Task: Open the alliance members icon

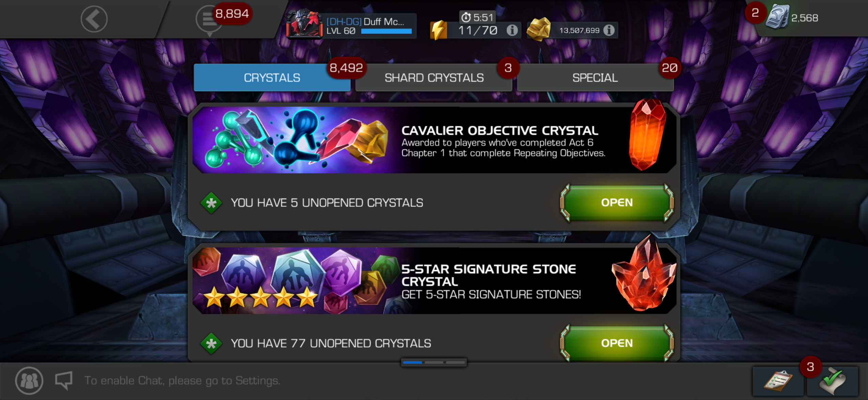Action: (x=29, y=380)
